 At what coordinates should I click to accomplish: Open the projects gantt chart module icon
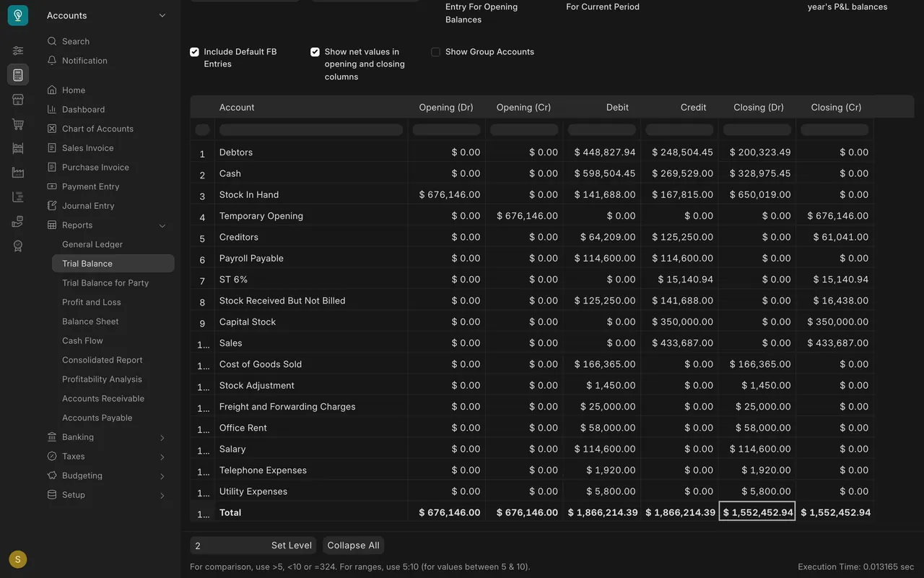(18, 197)
